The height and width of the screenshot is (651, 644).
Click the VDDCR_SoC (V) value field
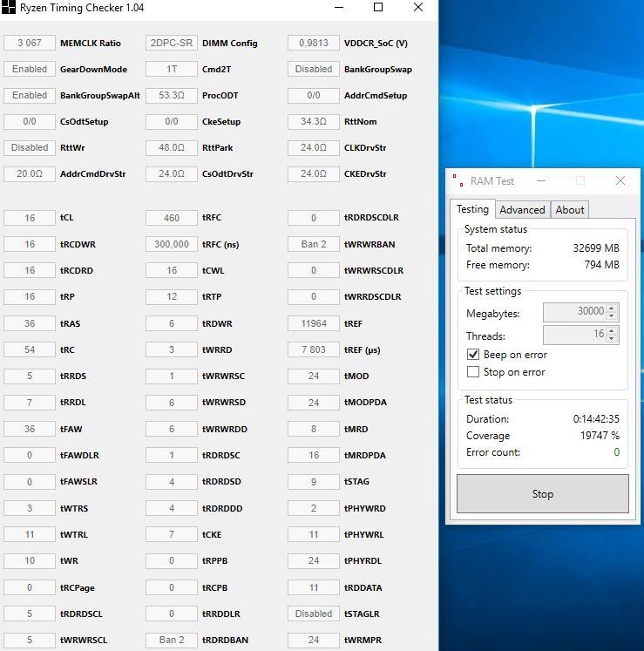pos(314,43)
